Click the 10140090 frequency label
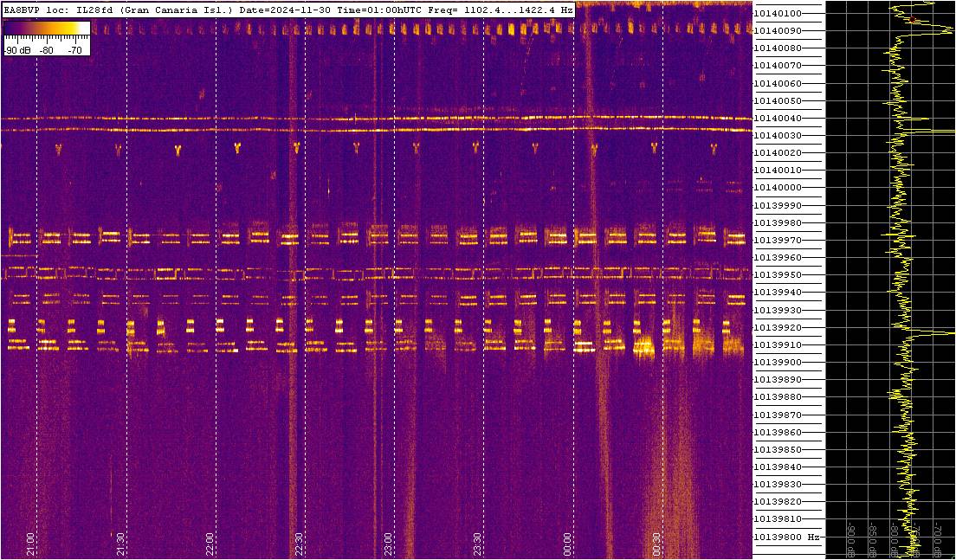The height and width of the screenshot is (560, 956). point(778,30)
